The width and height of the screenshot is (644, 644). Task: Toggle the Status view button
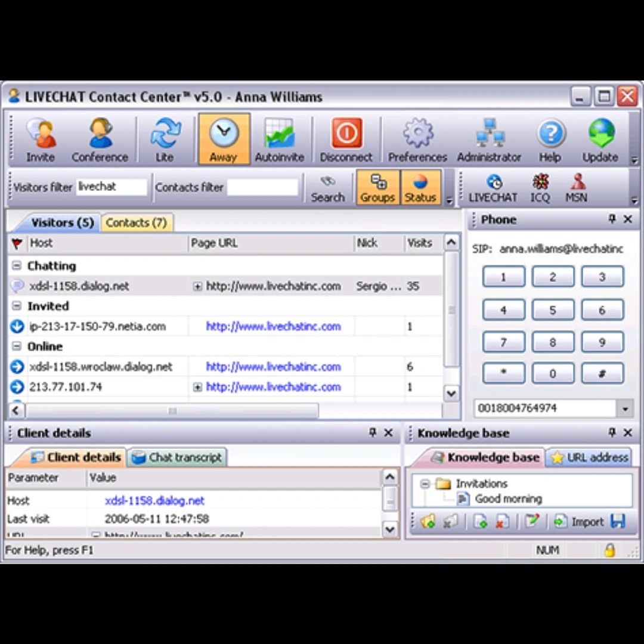click(x=420, y=188)
